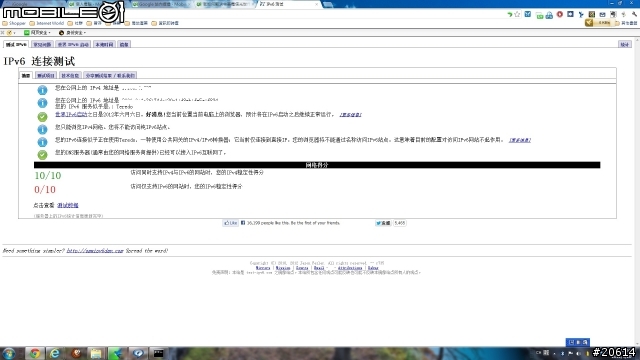Viewport: 640px width, 360px height.
Task: Click the language bar in the system tray
Action: tap(542, 353)
